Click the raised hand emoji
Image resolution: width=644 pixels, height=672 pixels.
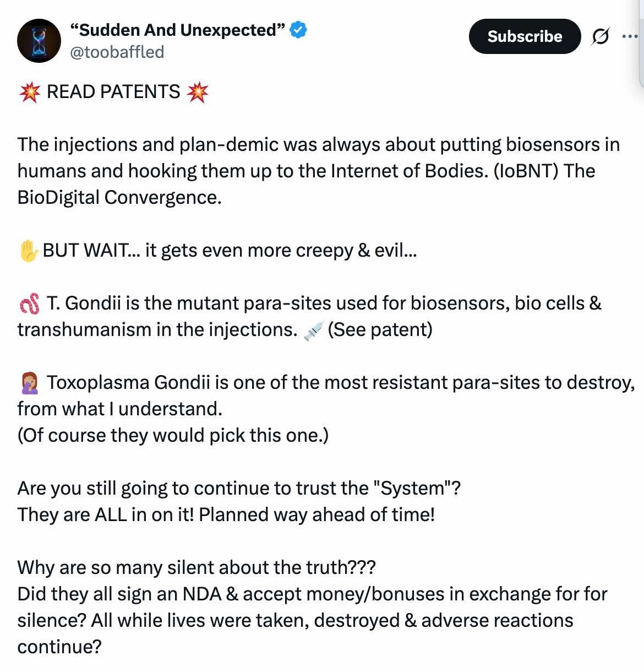pyautogui.click(x=28, y=251)
